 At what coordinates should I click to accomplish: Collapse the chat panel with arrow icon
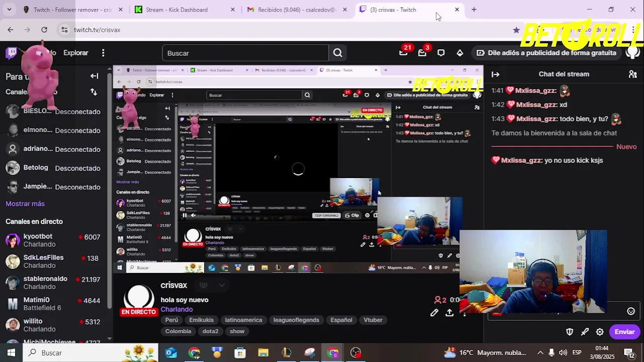(496, 74)
